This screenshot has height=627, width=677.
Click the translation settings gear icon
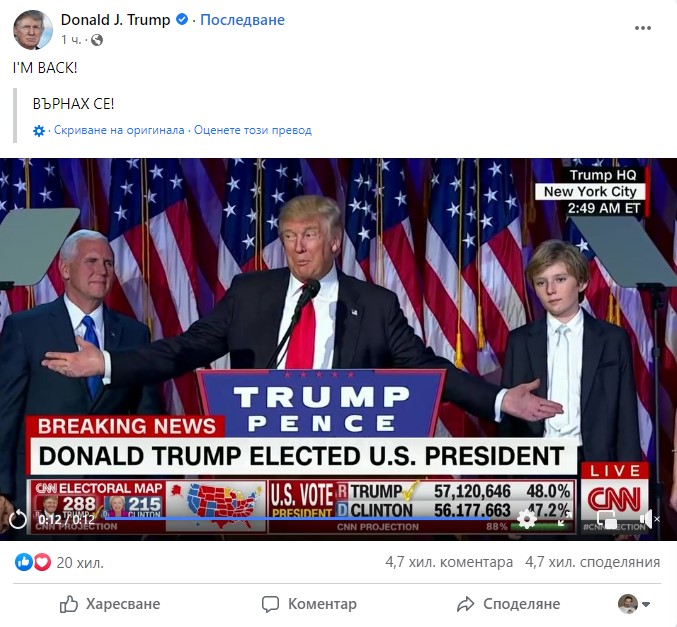click(x=39, y=130)
